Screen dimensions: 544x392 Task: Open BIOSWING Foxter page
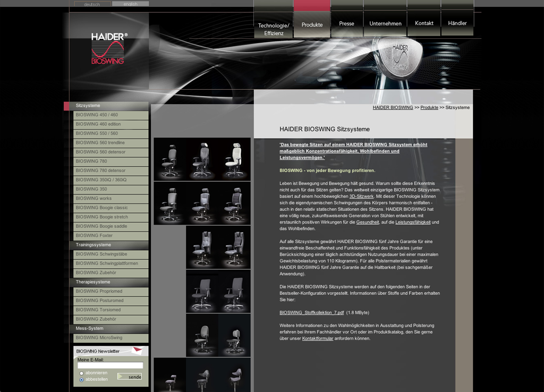point(110,235)
